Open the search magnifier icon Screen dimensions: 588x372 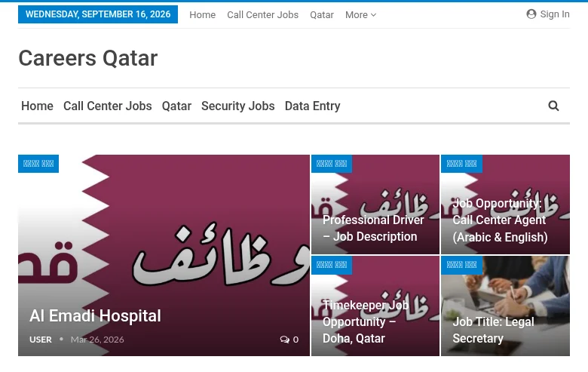pos(553,106)
